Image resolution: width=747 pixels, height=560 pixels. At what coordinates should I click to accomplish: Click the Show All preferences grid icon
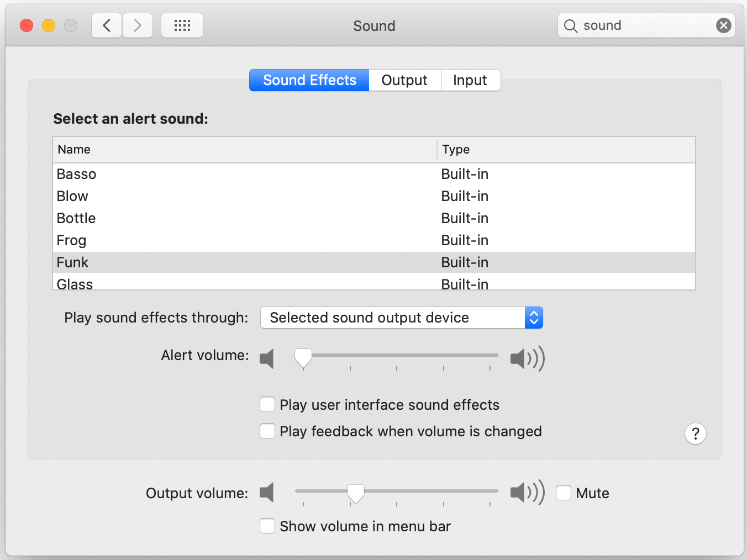pos(182,25)
